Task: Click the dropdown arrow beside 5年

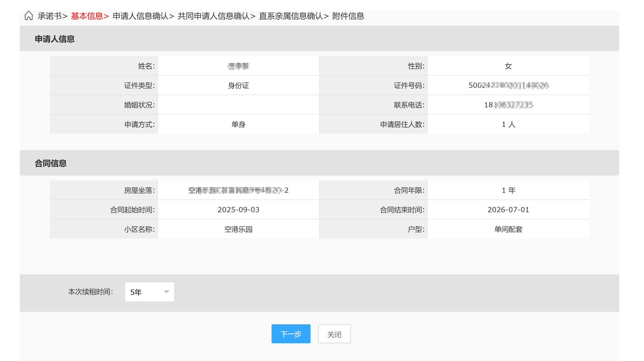Action: pos(167,292)
